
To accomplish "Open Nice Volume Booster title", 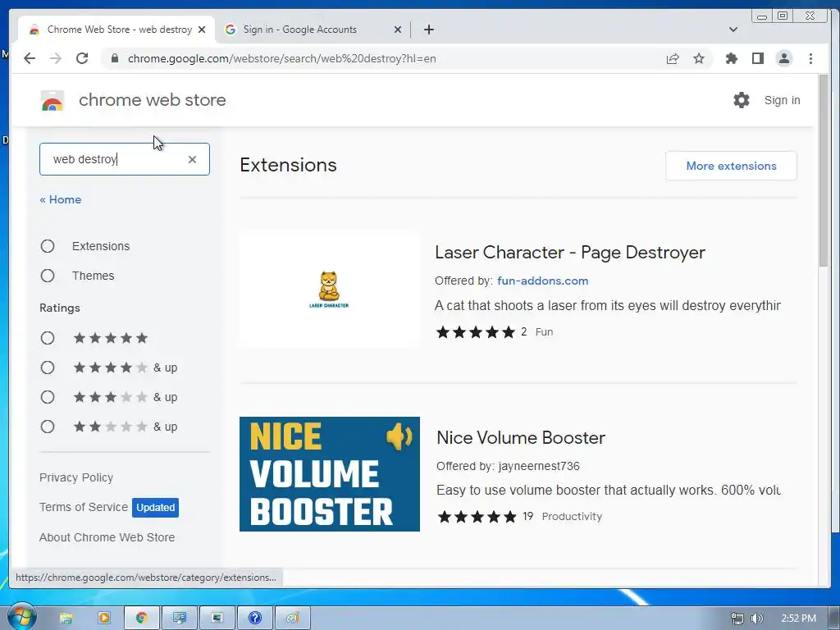I will tap(521, 438).
